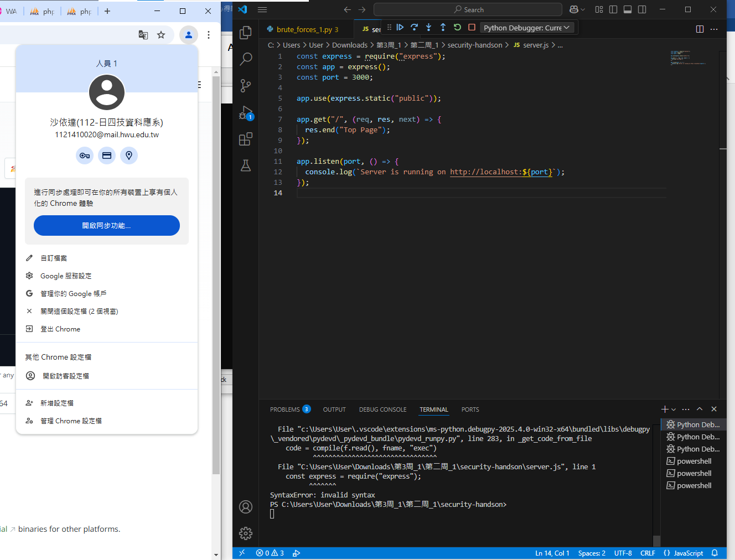Stop the debugger with the red square
Viewport: 735px width, 560px height.
472,27
